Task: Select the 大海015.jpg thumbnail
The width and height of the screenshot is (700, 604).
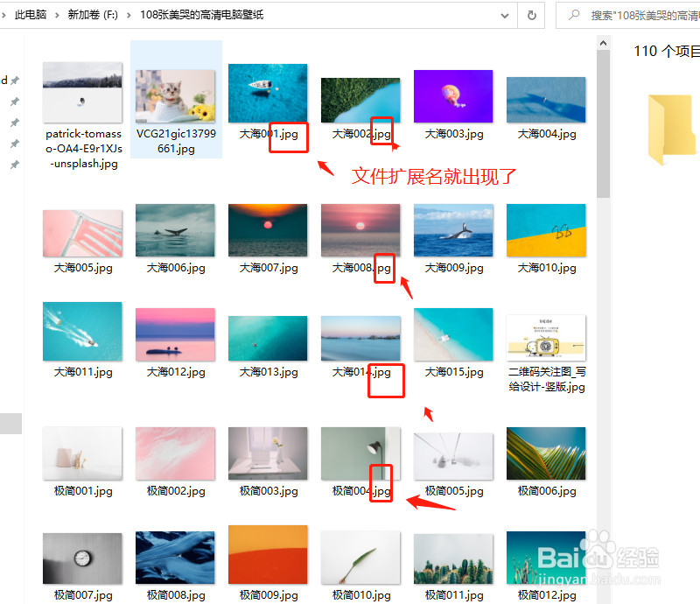Action: coord(453,334)
